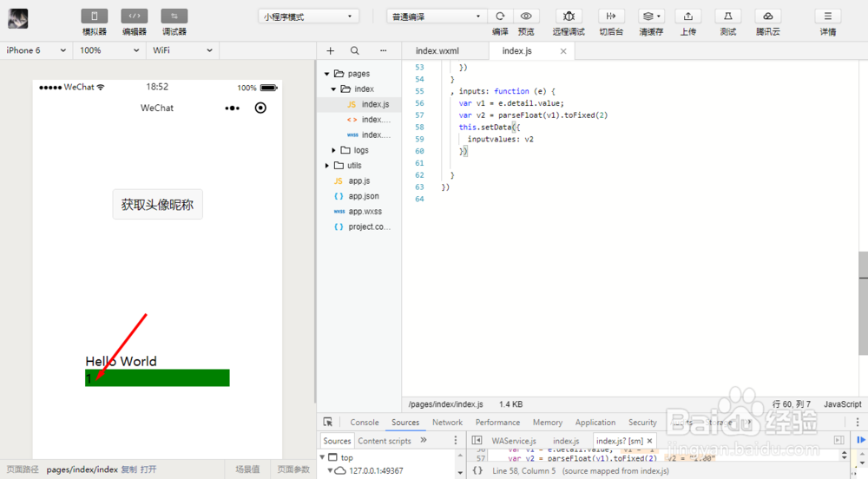Toggle the simulator panel button
The height and width of the screenshot is (479, 868).
94,16
